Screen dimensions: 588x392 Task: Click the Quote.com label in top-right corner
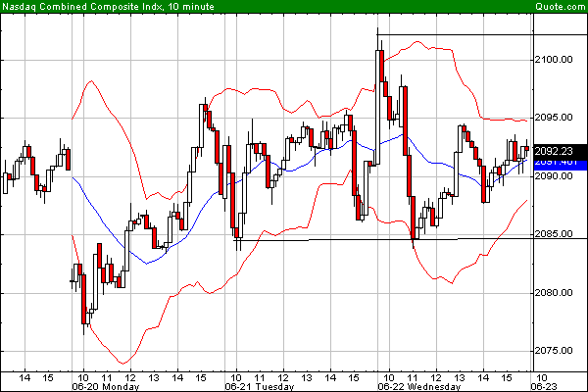click(560, 7)
